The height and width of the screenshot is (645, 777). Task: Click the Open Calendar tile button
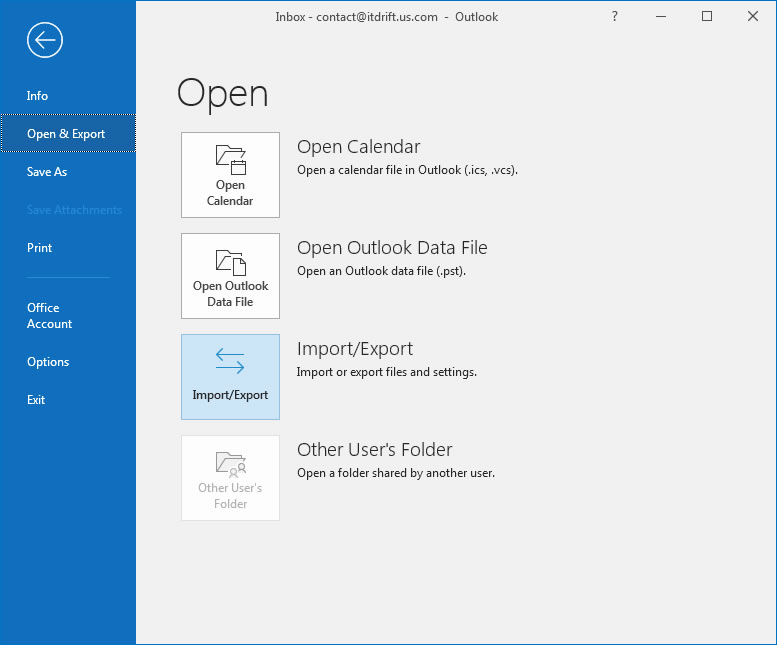(x=230, y=175)
